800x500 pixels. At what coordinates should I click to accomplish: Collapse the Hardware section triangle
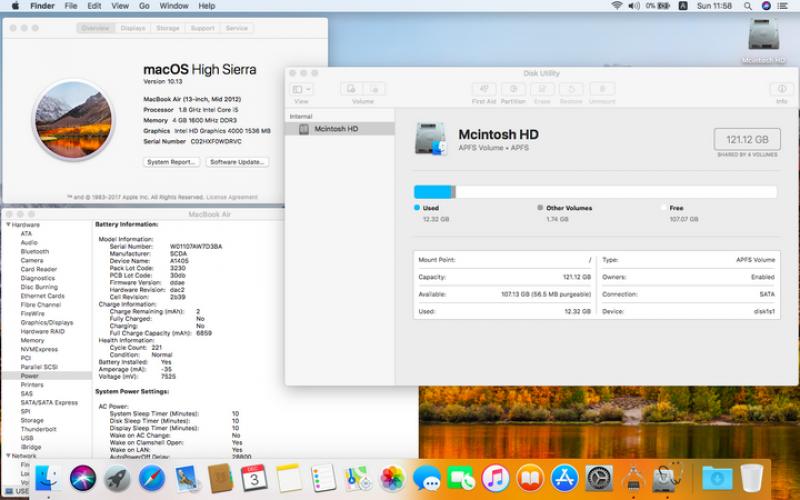click(8, 224)
